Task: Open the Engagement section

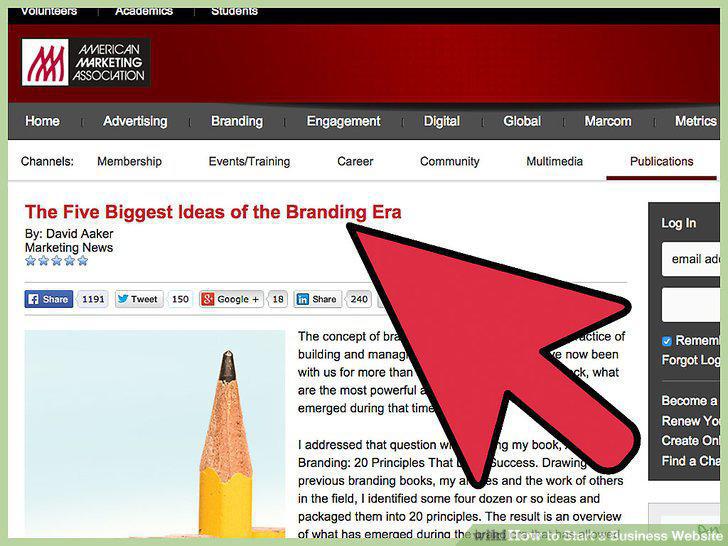Action: 343,121
